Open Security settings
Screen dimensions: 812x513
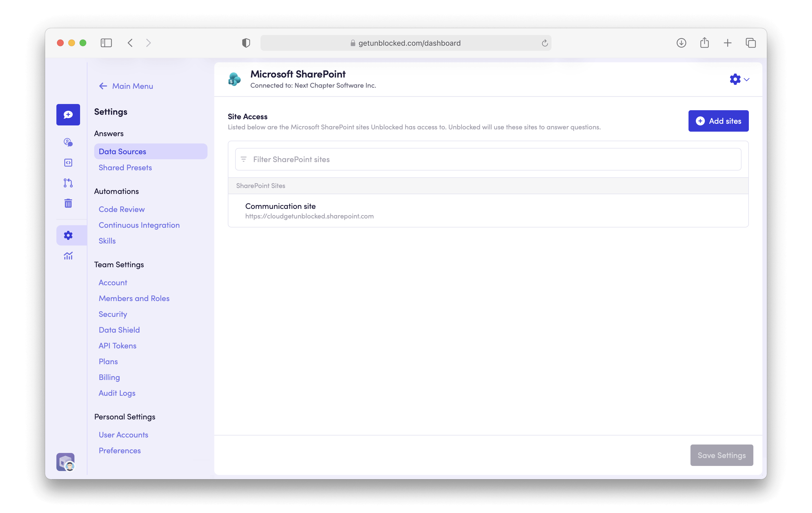[112, 314]
